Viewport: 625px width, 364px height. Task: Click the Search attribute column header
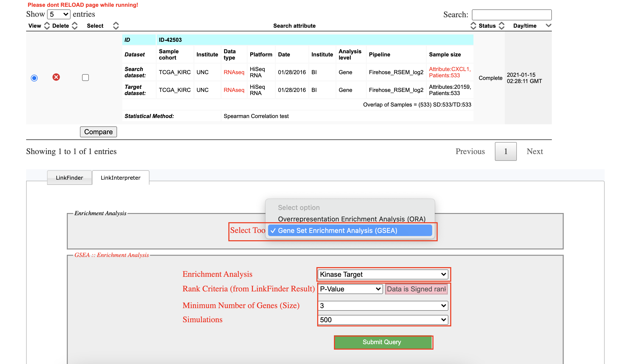pyautogui.click(x=294, y=26)
